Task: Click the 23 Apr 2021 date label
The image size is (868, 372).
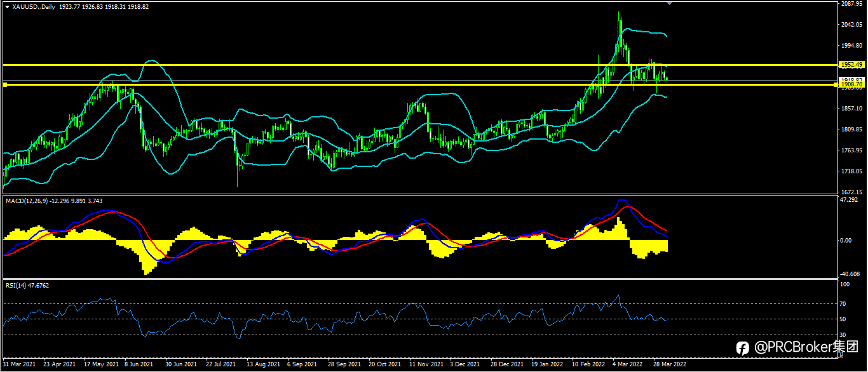Action: (x=59, y=365)
